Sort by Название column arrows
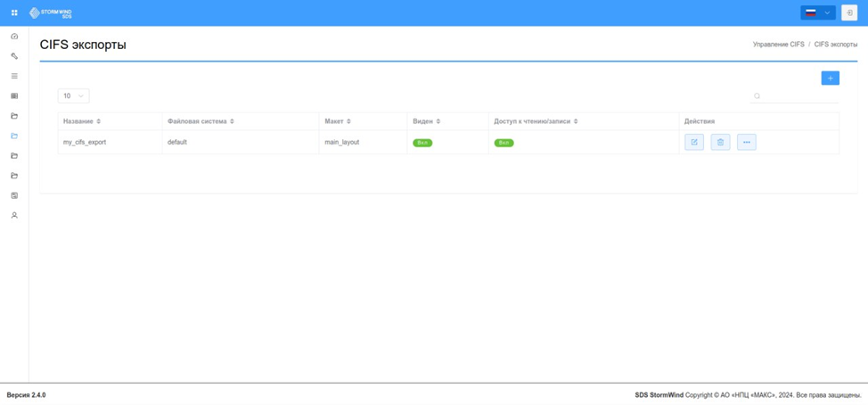This screenshot has height=405, width=868. coord(99,120)
